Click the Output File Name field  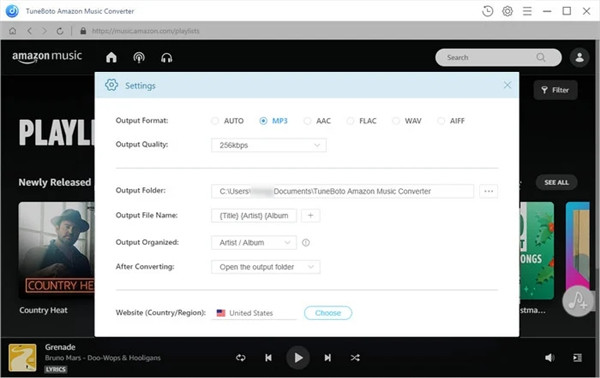[254, 216]
